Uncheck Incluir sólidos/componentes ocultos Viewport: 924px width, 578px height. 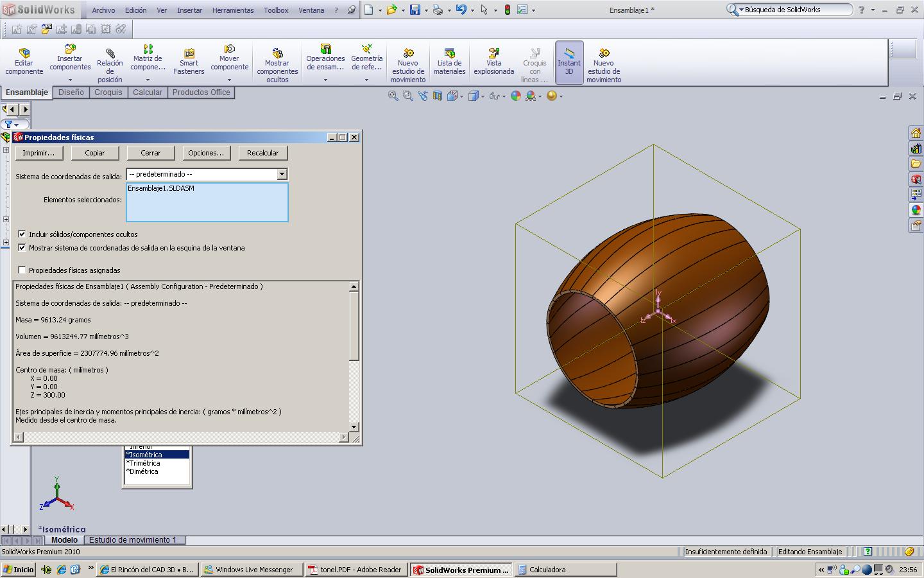tap(22, 234)
